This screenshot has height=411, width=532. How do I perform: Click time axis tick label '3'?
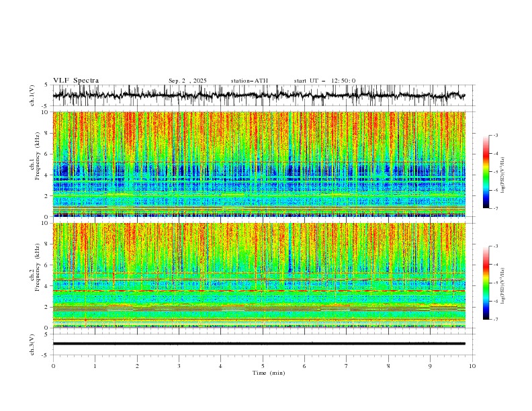pyautogui.click(x=179, y=366)
